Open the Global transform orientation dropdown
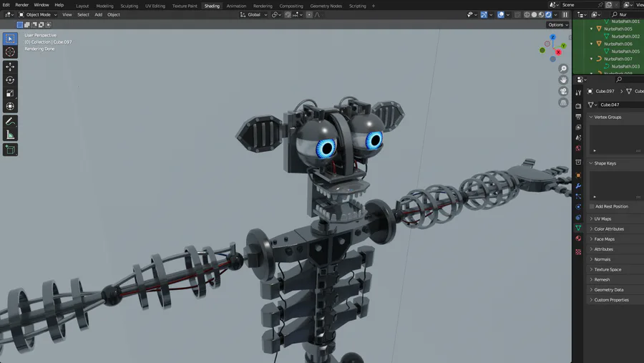Screen dimensions: 644x363 click(x=254, y=15)
